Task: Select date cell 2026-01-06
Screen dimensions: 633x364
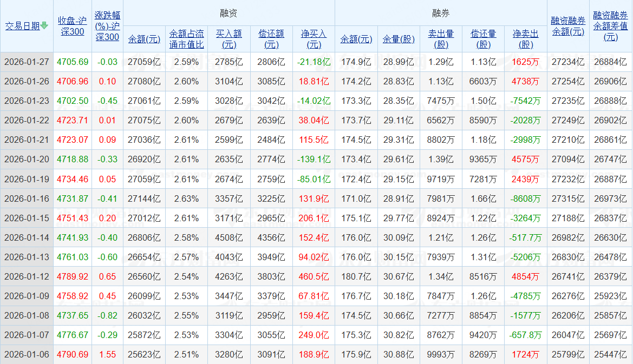Action: (27, 354)
